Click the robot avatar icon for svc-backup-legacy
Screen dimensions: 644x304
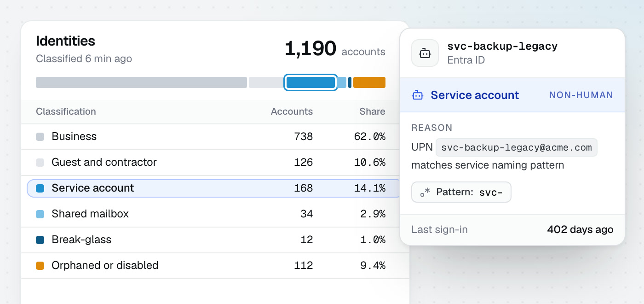point(425,53)
